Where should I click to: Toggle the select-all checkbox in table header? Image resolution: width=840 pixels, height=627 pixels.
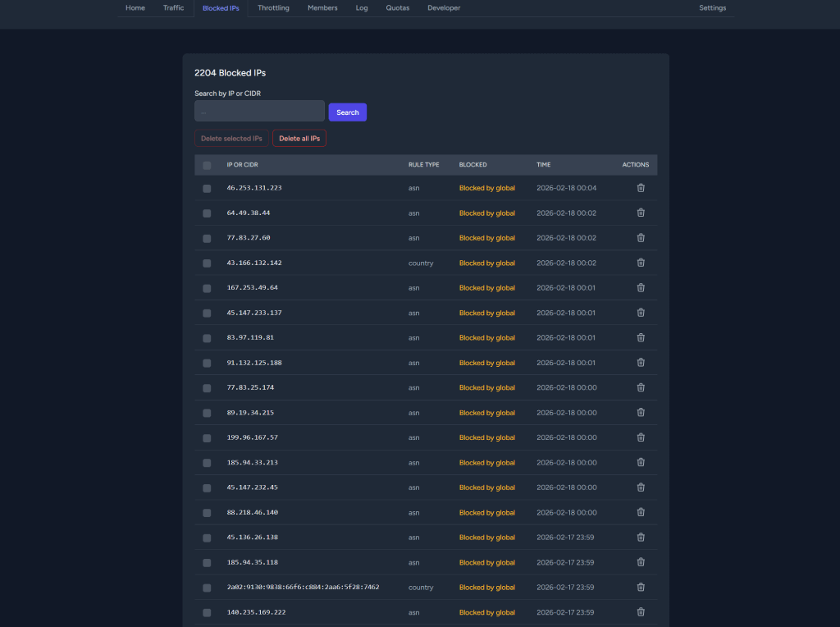point(207,166)
